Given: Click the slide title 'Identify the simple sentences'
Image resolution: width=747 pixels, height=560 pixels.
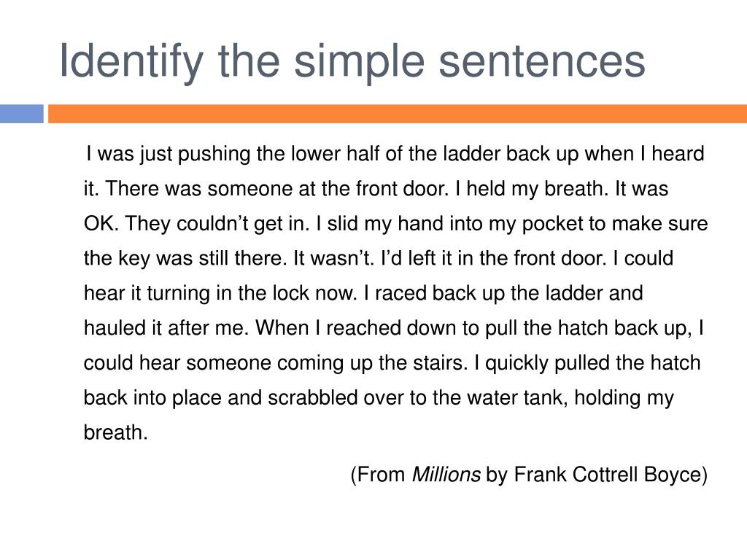Looking at the screenshot, I should pyautogui.click(x=352, y=63).
